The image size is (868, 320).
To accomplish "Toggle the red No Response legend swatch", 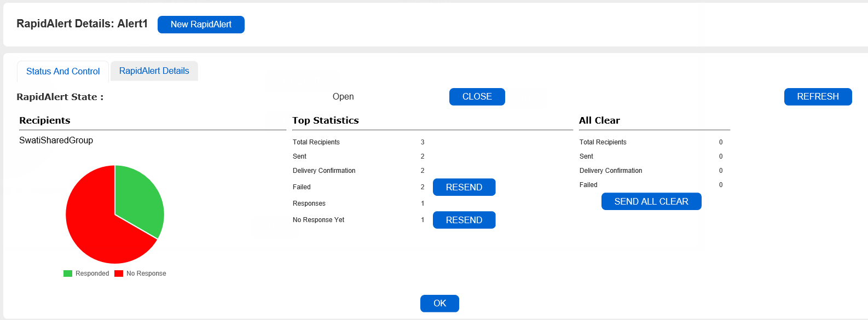I will 119,274.
